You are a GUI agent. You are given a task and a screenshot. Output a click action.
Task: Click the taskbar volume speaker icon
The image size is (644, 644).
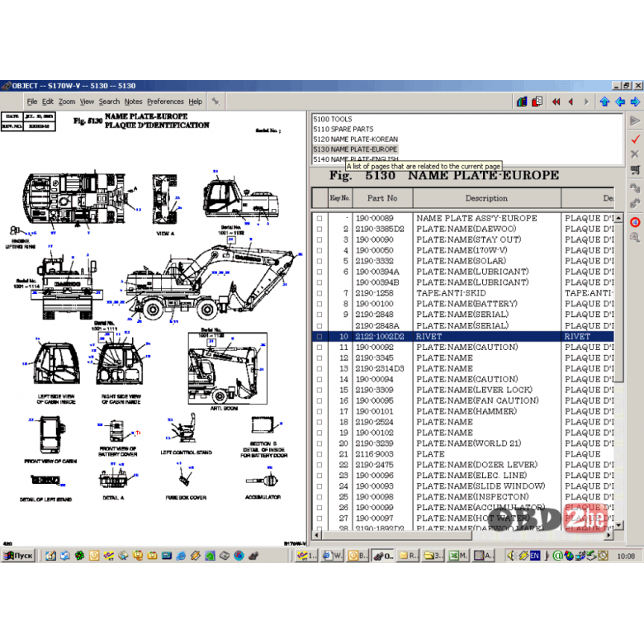(510, 556)
